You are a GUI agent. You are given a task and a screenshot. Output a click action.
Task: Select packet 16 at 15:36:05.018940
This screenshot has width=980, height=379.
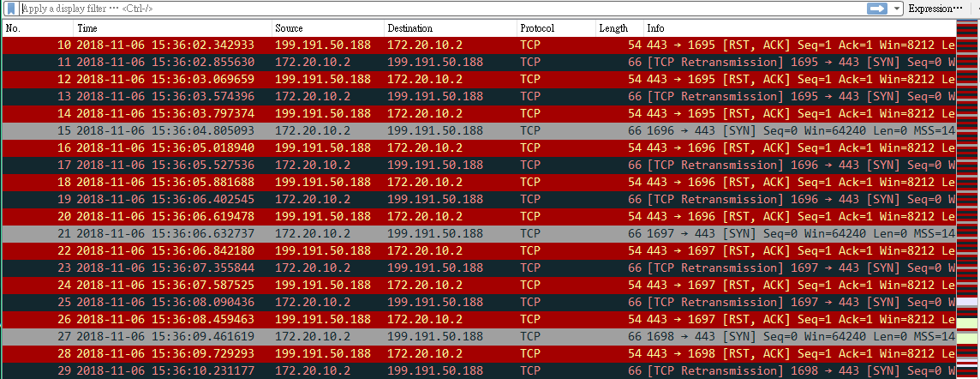point(479,148)
